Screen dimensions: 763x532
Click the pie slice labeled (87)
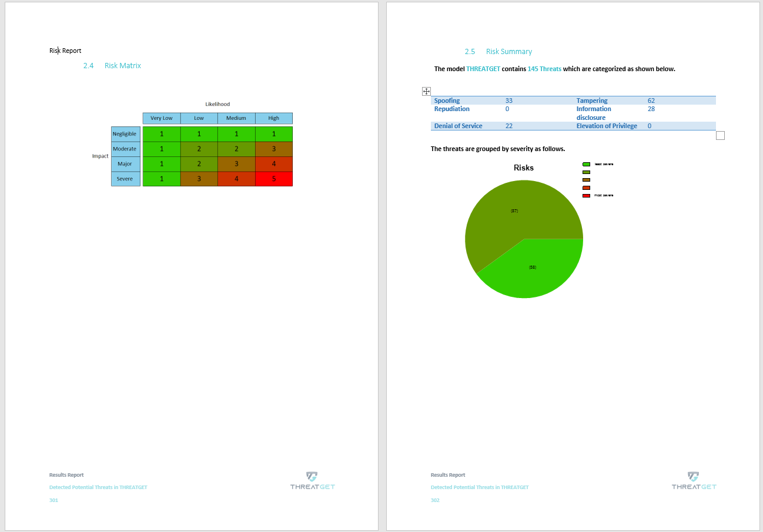514,210
